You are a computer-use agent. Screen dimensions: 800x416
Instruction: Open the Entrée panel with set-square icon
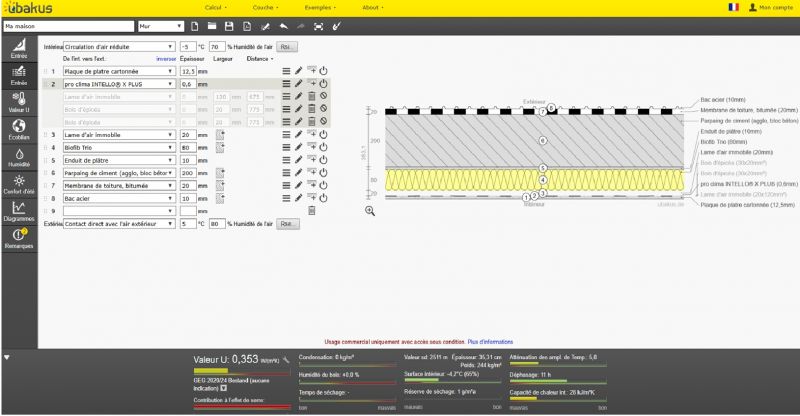(19, 49)
